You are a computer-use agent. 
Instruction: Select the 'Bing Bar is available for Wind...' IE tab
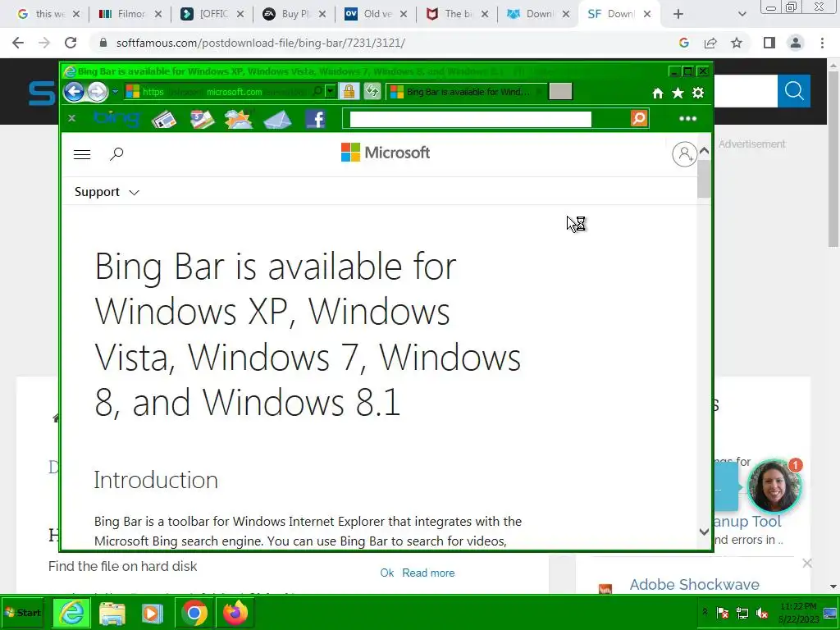[x=466, y=92]
